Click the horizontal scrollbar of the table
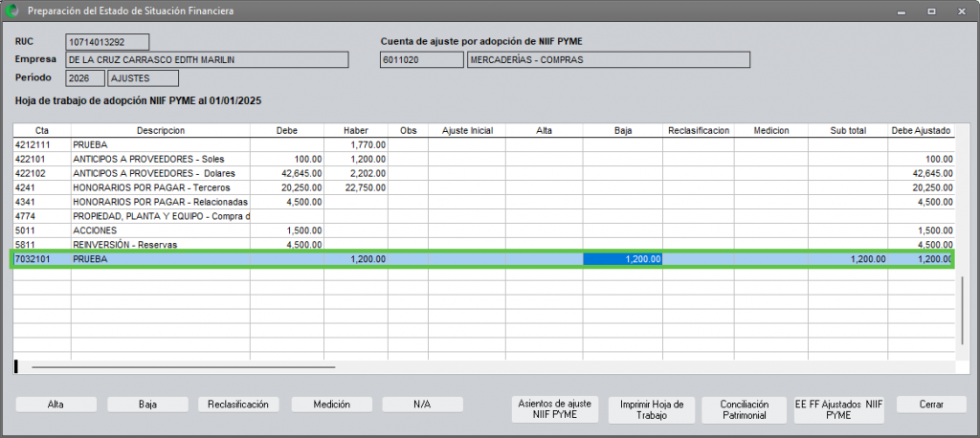 (x=184, y=367)
